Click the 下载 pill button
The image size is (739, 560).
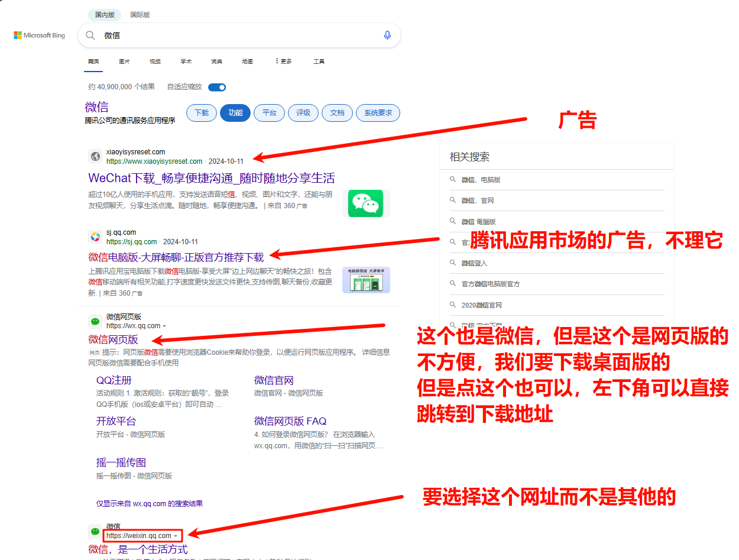[202, 113]
